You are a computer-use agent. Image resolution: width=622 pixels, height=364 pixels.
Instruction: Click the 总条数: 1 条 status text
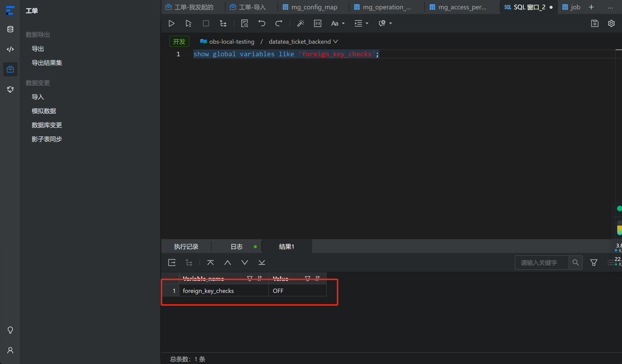tap(188, 359)
